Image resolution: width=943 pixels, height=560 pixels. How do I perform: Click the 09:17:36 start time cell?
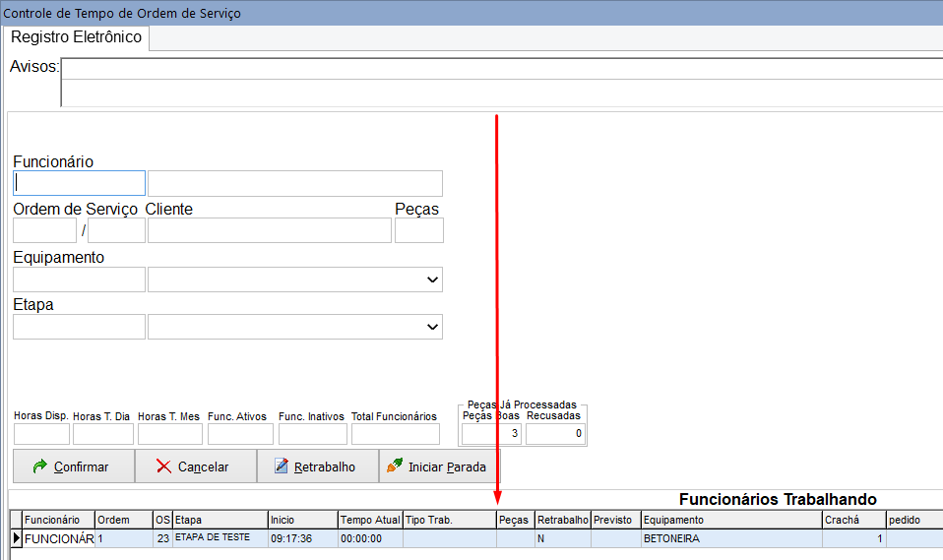coord(303,538)
